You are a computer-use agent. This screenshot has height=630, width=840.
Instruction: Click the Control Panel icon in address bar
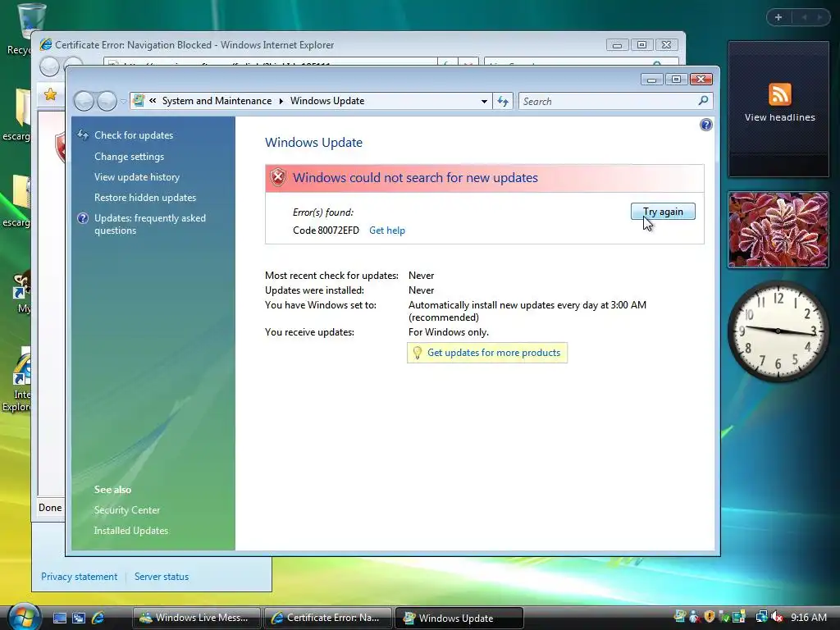click(x=139, y=100)
